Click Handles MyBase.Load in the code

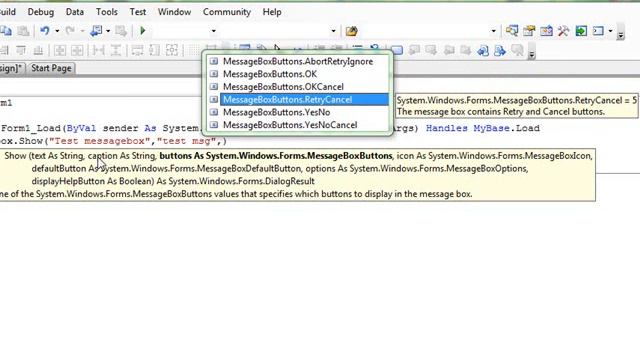(483, 128)
